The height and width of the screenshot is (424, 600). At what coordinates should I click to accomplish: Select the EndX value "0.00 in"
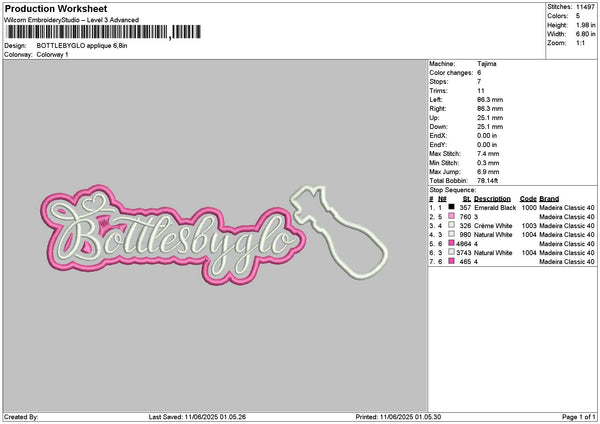[x=487, y=136]
